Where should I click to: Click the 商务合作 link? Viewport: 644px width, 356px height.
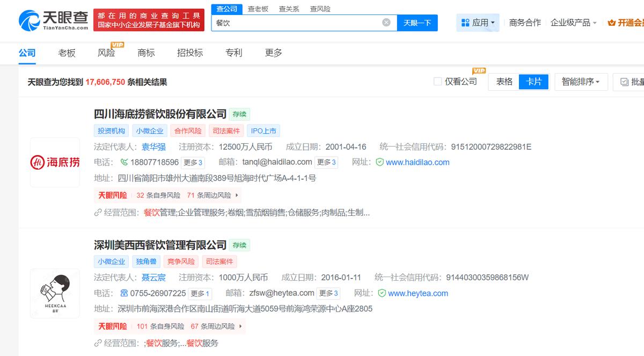tap(525, 23)
